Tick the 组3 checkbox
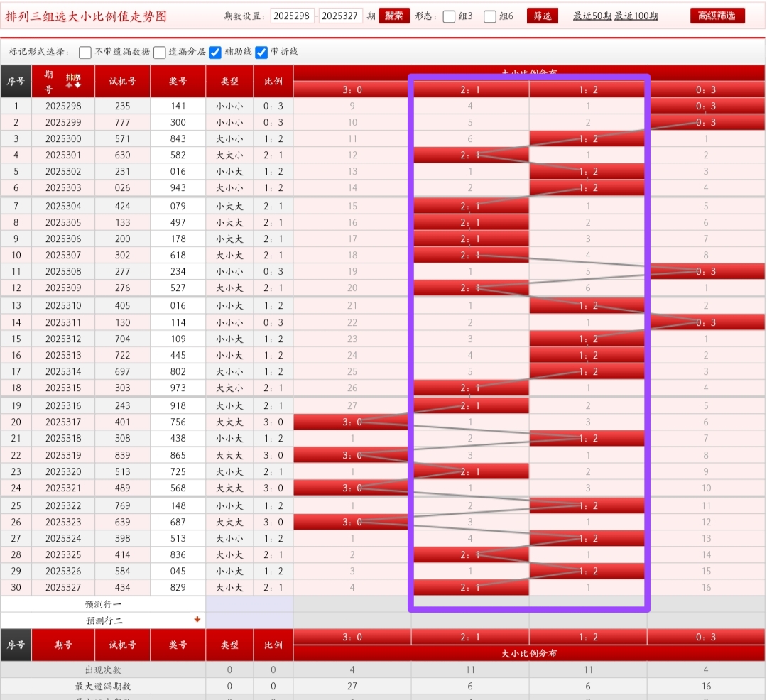The image size is (767, 700). (x=449, y=16)
